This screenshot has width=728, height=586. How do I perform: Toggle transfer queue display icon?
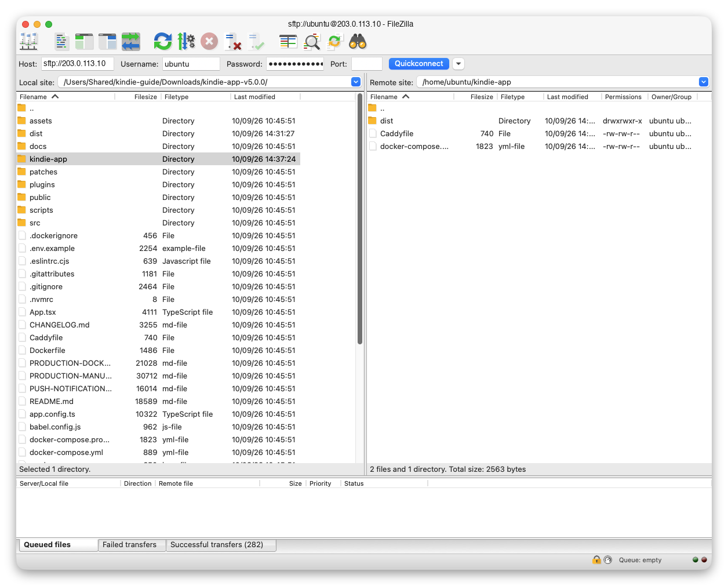tap(131, 41)
